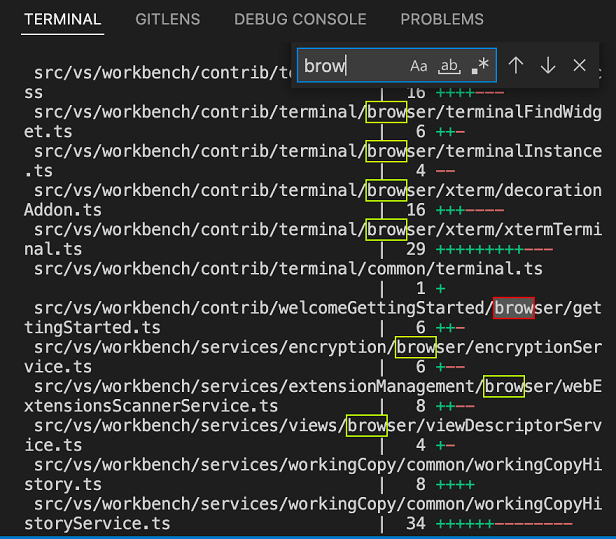Viewport: 616px width, 539px height.
Task: Toggle Match Whole Word in find widget
Action: pos(450,66)
